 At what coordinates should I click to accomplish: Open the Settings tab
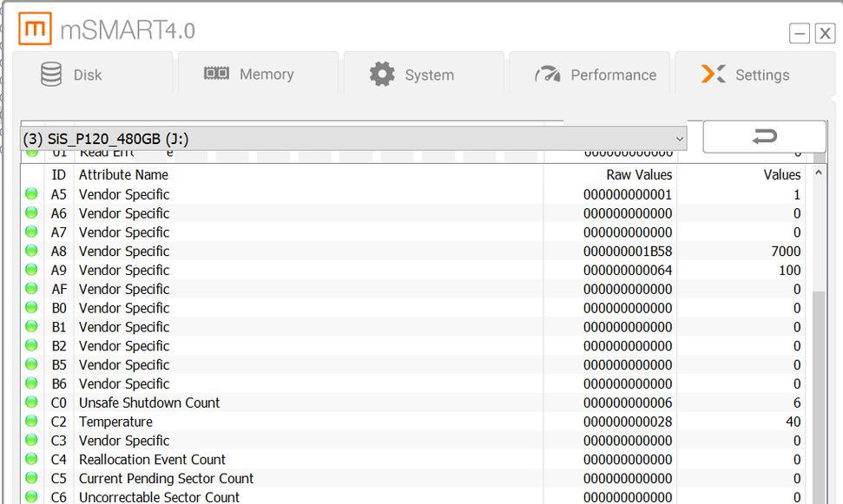pyautogui.click(x=754, y=74)
